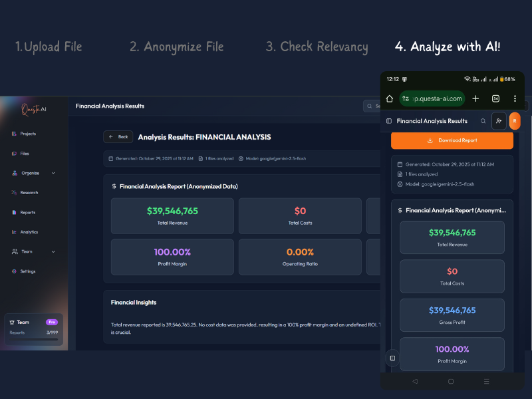Click the Reports usage progress bar
The width and height of the screenshot is (532, 399).
point(34,339)
